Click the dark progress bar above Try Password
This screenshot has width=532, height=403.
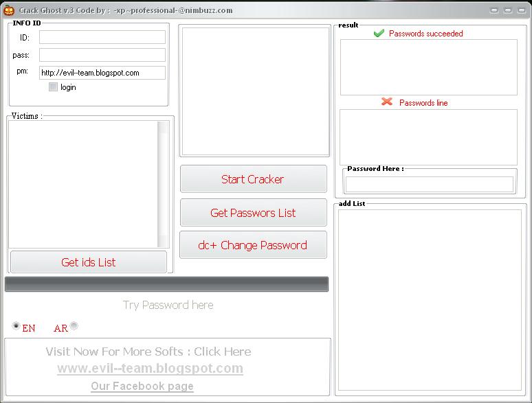pyautogui.click(x=166, y=284)
